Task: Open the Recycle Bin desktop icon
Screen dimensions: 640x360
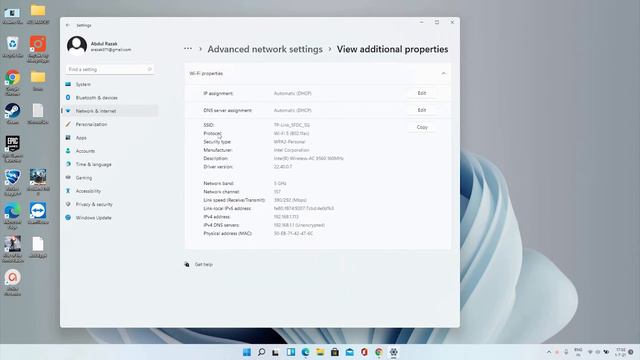Action: click(x=13, y=47)
